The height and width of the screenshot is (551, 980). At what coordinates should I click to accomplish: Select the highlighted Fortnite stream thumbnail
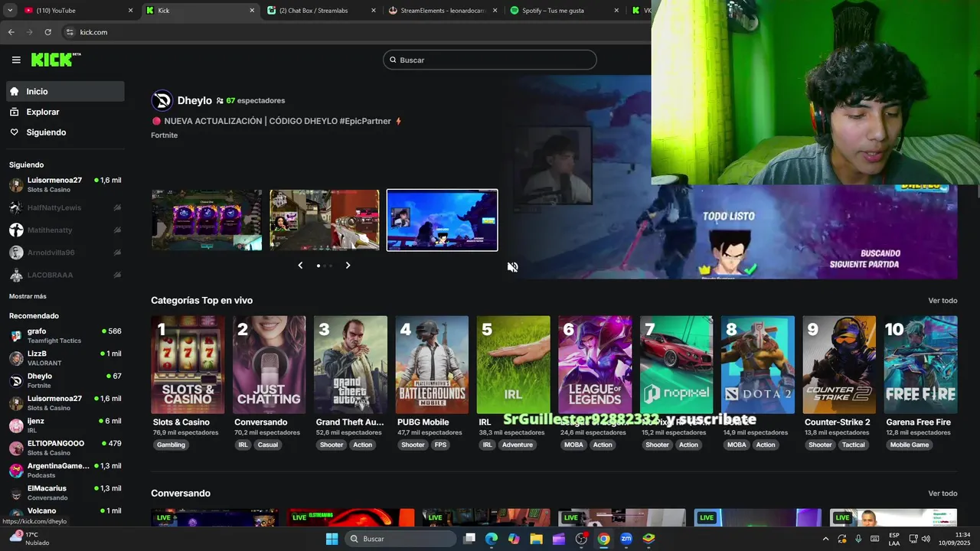click(x=443, y=220)
